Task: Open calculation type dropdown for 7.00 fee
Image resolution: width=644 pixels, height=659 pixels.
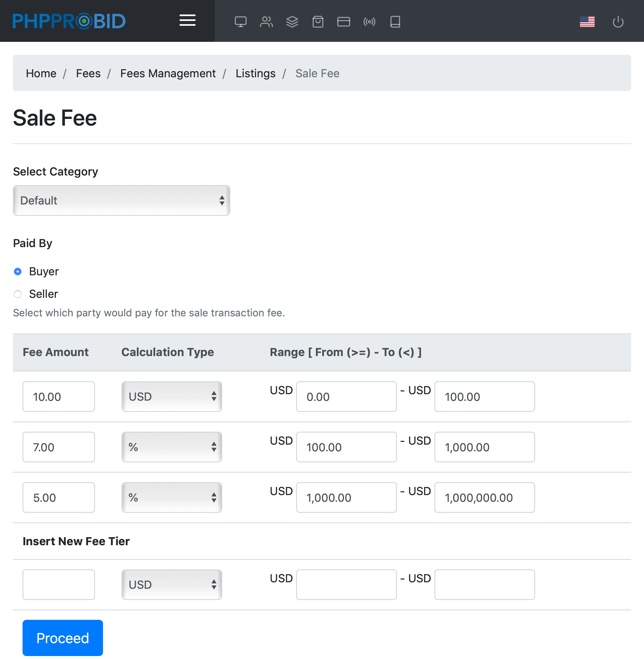Action: [x=171, y=447]
